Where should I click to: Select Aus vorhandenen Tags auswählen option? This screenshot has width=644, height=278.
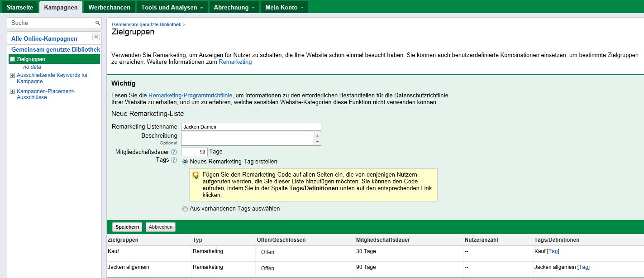coord(185,209)
